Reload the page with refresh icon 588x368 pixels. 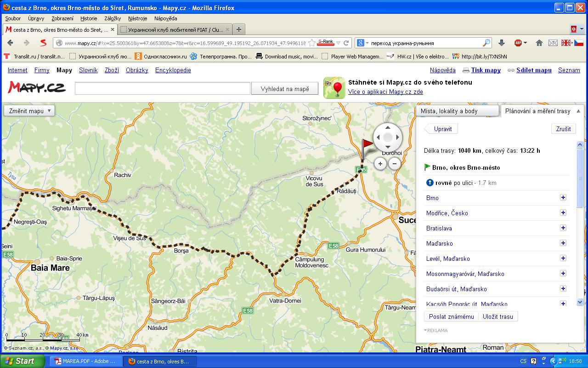coord(346,43)
